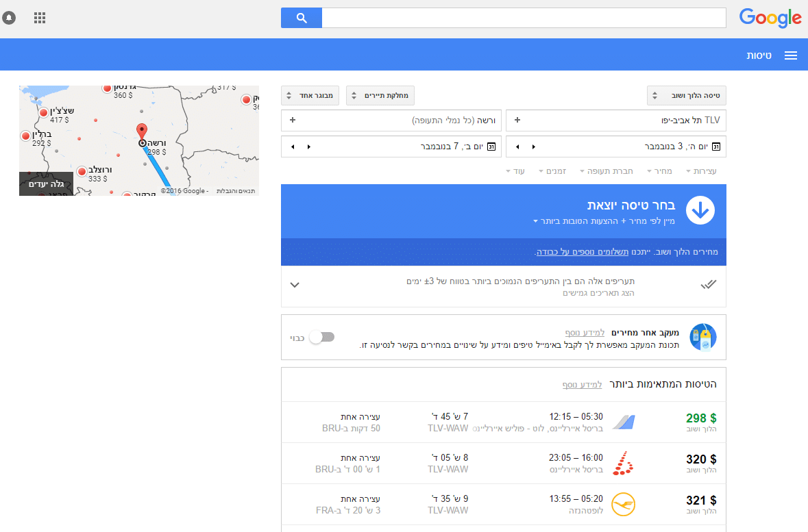Click Brussels Airlines red dots logo
Viewport: 808px width, 532px height.
pyautogui.click(x=623, y=464)
